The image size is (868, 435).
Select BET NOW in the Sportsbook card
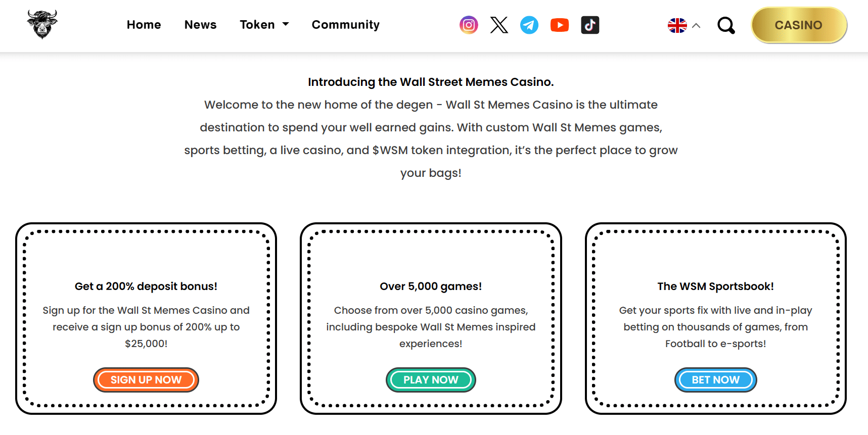(x=715, y=379)
